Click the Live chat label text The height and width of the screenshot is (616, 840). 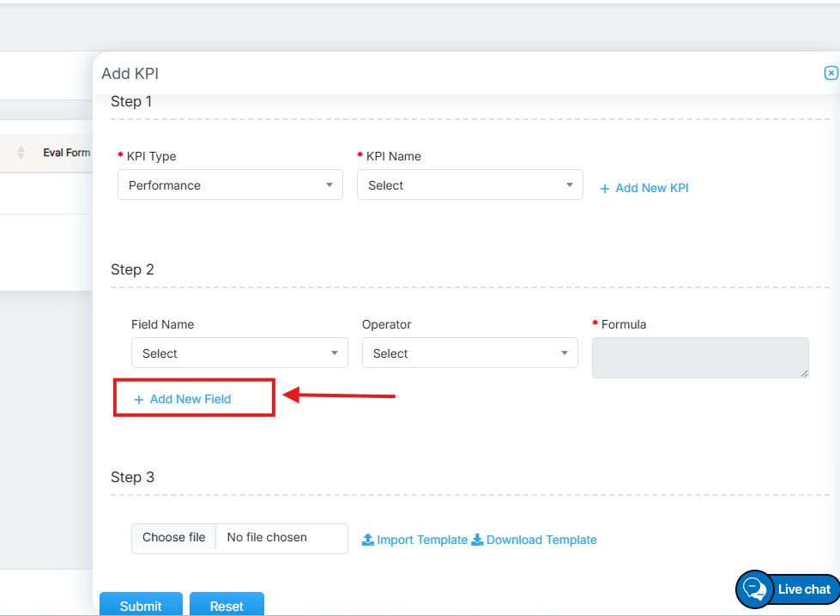point(804,589)
